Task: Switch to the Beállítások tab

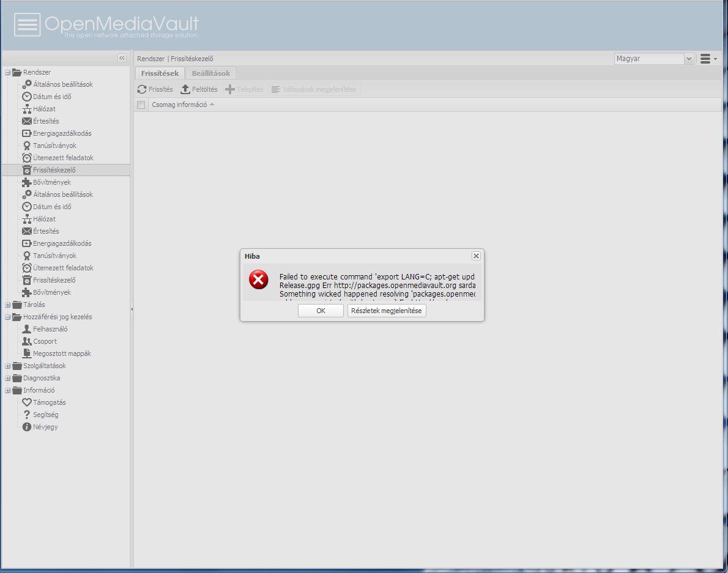Action: coord(211,73)
